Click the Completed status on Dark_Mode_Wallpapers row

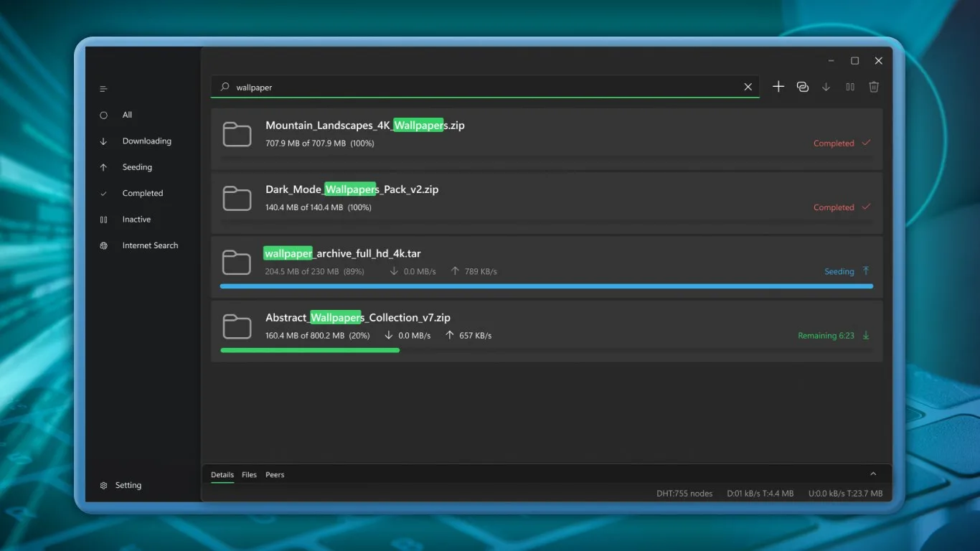[x=834, y=207]
